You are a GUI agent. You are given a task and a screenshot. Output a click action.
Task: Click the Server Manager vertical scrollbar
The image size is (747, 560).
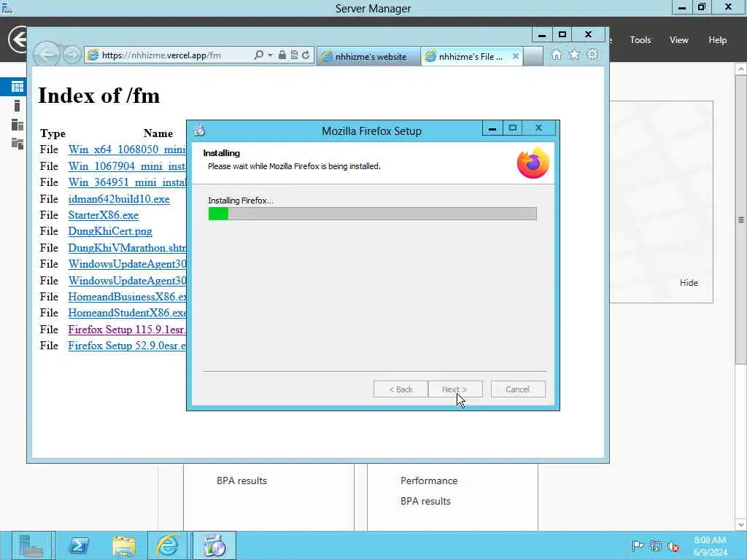[x=741, y=219]
